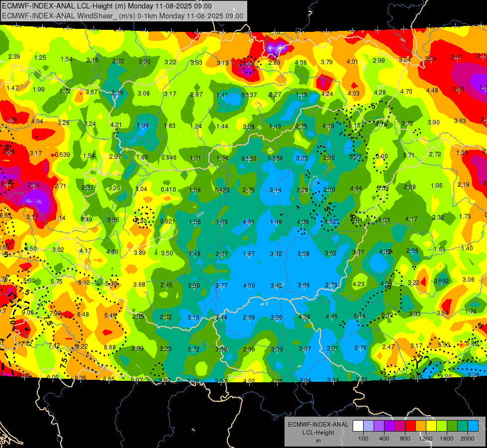Click the LCL-Height (m) title line
This screenshot has width=487, height=448.
[107, 6]
